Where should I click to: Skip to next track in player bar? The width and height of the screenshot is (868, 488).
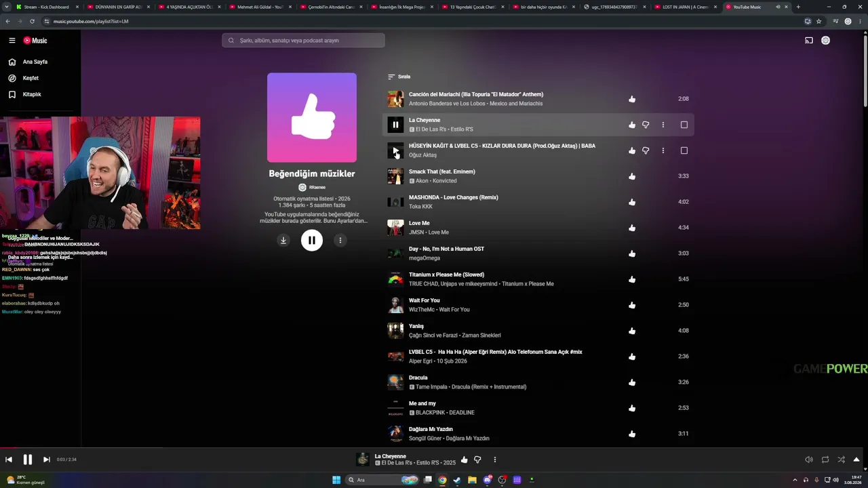(47, 460)
